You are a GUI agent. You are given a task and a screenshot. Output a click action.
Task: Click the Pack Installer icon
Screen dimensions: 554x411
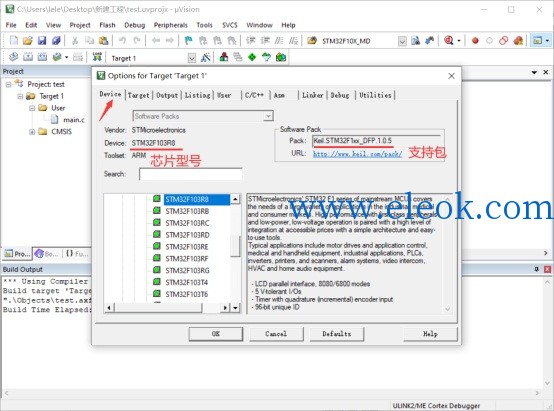click(x=281, y=57)
